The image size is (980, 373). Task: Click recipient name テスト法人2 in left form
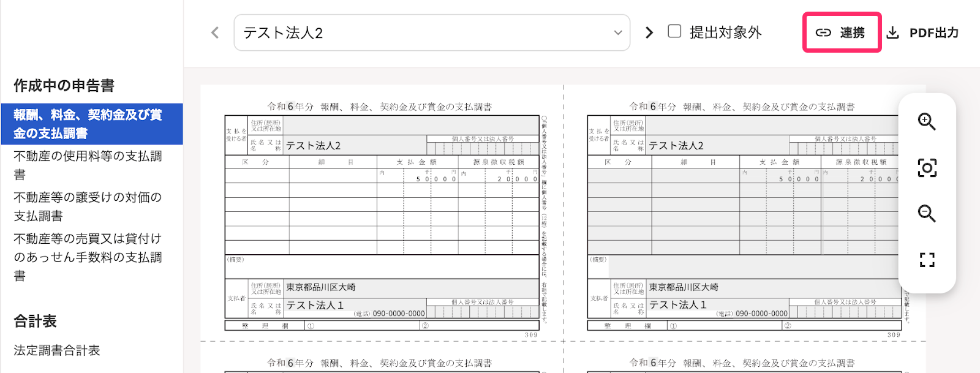(313, 146)
